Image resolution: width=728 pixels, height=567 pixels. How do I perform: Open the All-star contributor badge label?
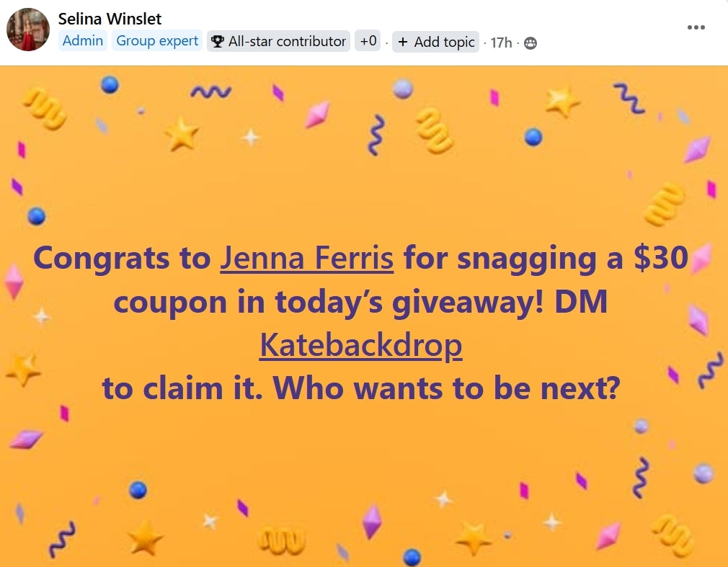click(287, 42)
